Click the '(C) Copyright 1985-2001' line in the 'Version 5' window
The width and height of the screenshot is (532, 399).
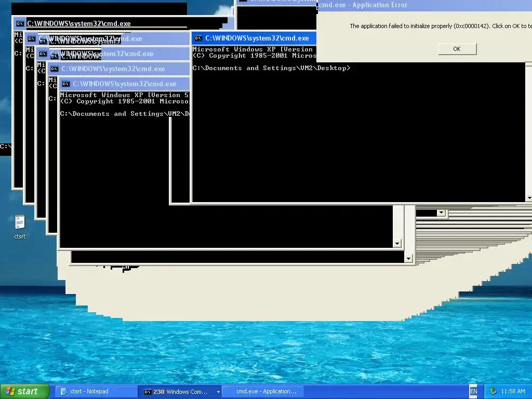pos(125,101)
